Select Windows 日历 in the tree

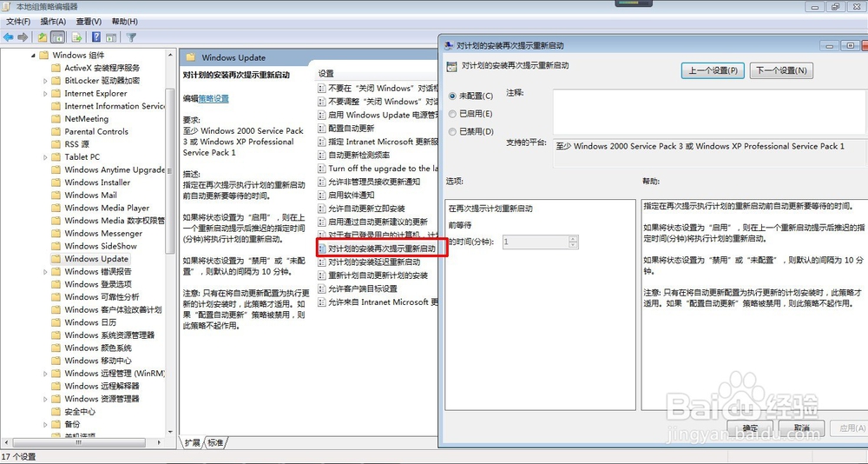91,322
